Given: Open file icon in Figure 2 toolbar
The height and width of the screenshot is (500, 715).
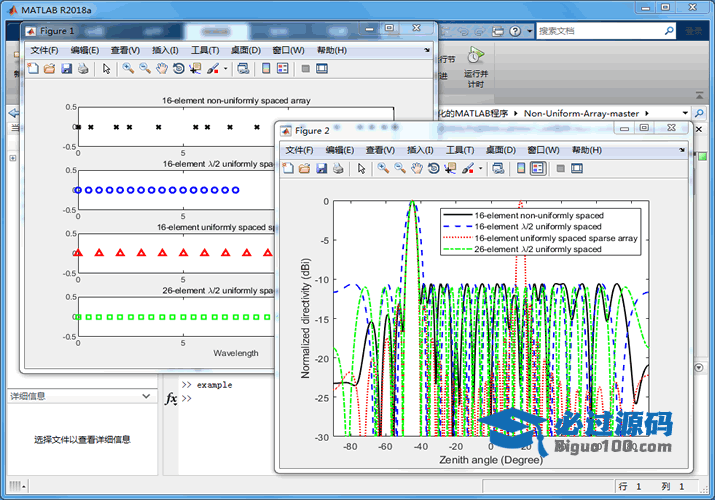Looking at the screenshot, I should [x=304, y=169].
